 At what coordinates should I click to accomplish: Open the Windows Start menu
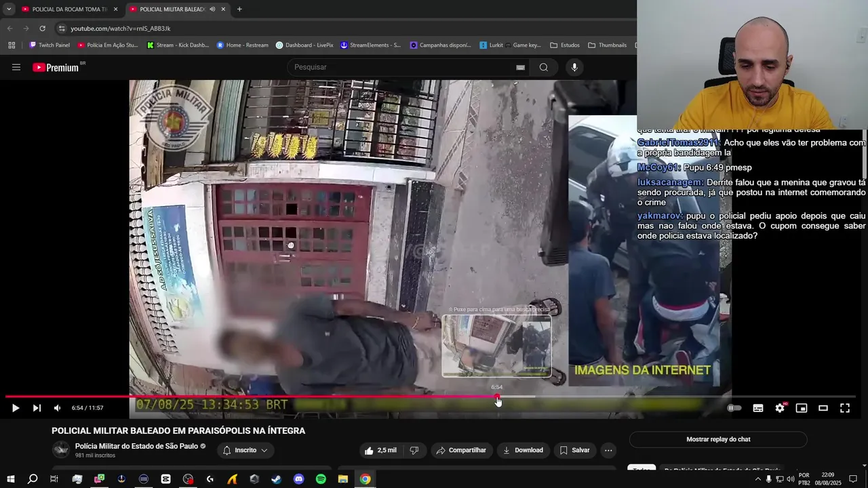coord(11,479)
